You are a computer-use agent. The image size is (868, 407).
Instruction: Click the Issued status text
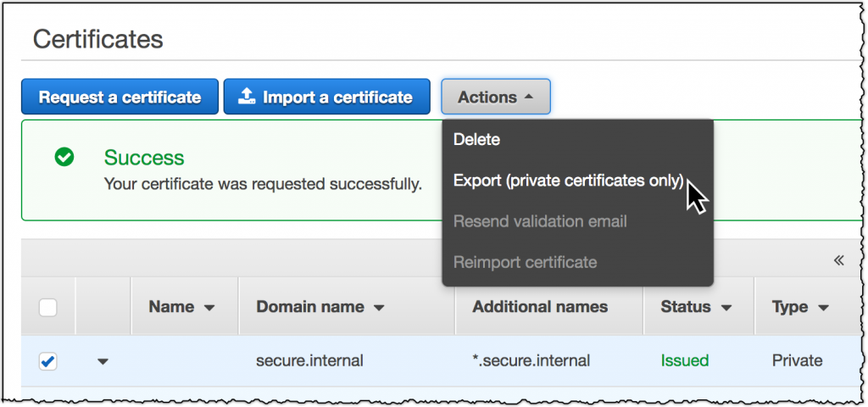pos(685,360)
